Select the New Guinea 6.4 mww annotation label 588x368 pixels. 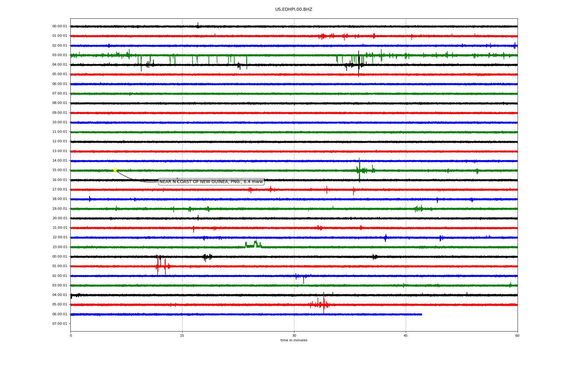pos(211,182)
